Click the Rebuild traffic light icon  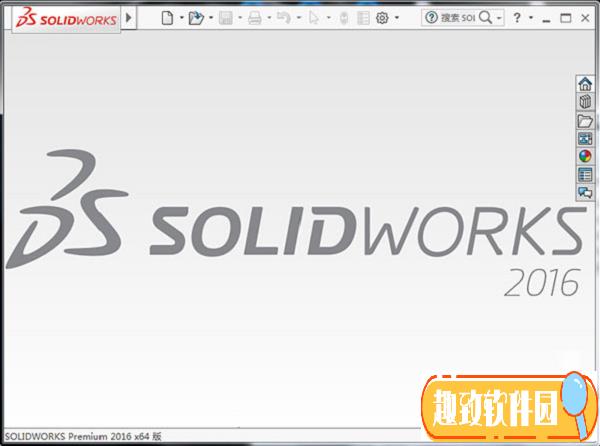344,18
